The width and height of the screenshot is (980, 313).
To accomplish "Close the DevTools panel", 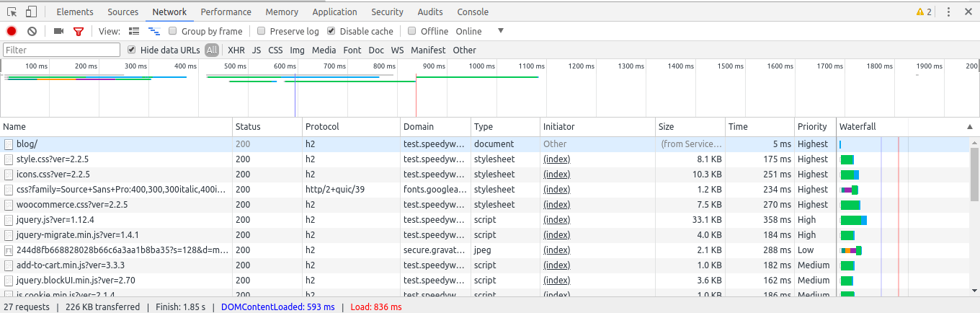I will click(x=968, y=12).
